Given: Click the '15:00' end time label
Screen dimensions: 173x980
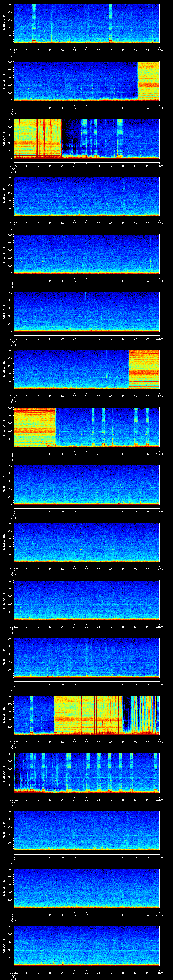Looking at the screenshot, I should tap(159, 50).
